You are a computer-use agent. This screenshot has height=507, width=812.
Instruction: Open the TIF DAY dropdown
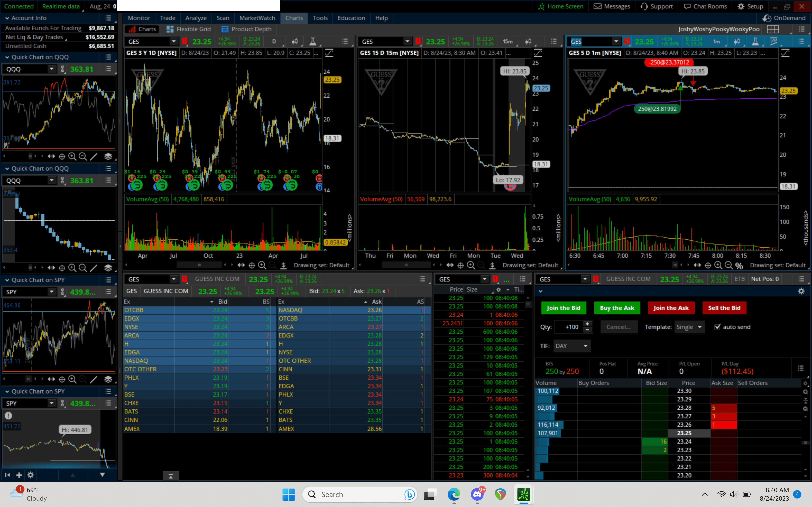click(x=571, y=346)
